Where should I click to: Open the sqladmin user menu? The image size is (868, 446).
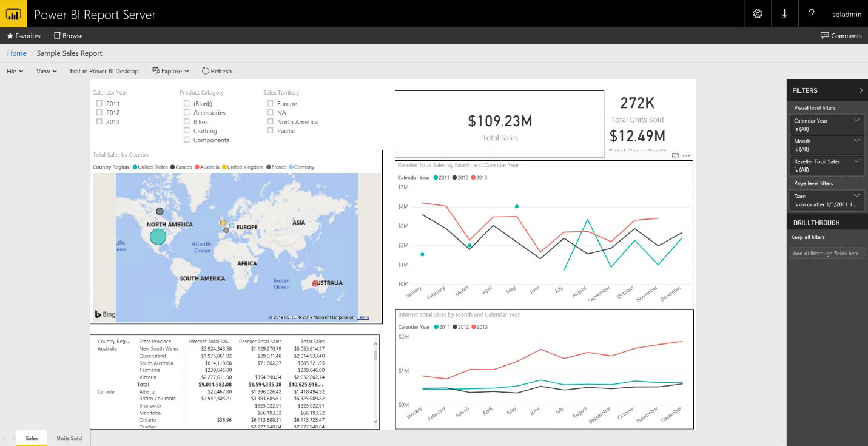(x=847, y=13)
